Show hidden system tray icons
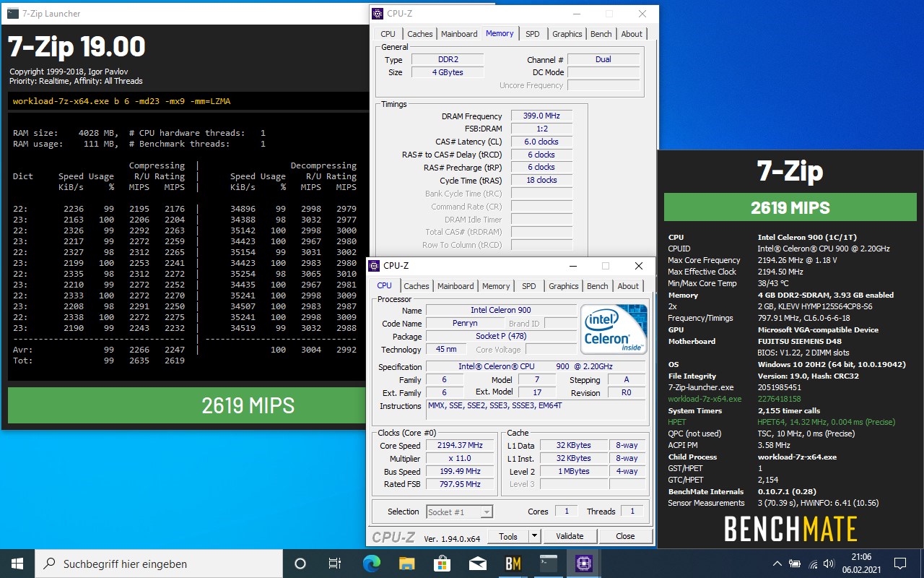 (x=777, y=564)
